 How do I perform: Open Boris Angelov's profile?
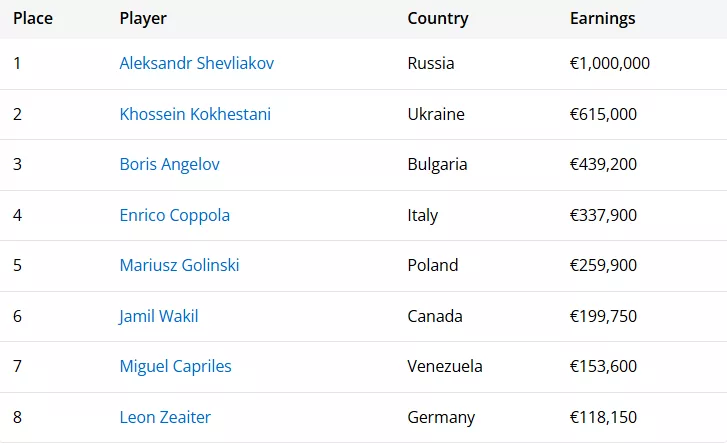[x=170, y=164]
